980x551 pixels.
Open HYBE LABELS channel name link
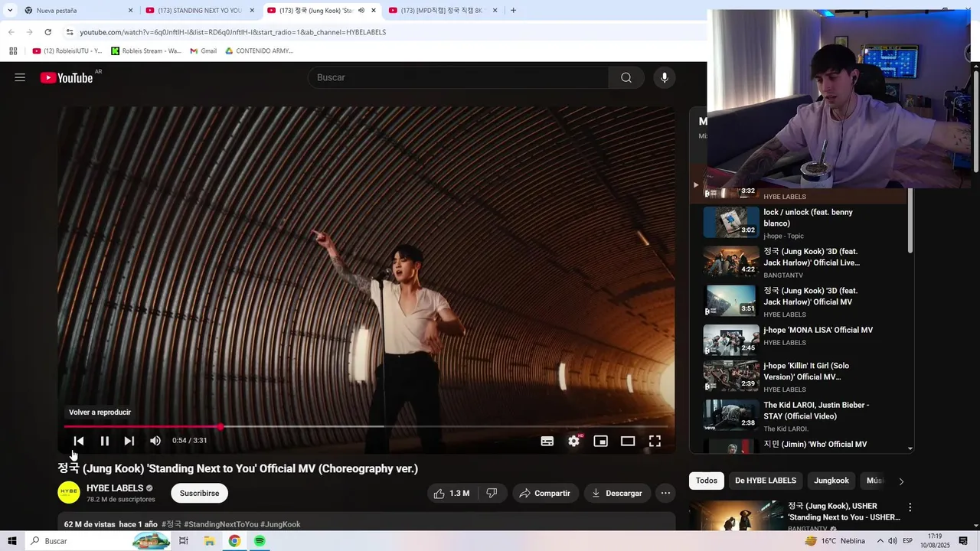click(x=115, y=488)
